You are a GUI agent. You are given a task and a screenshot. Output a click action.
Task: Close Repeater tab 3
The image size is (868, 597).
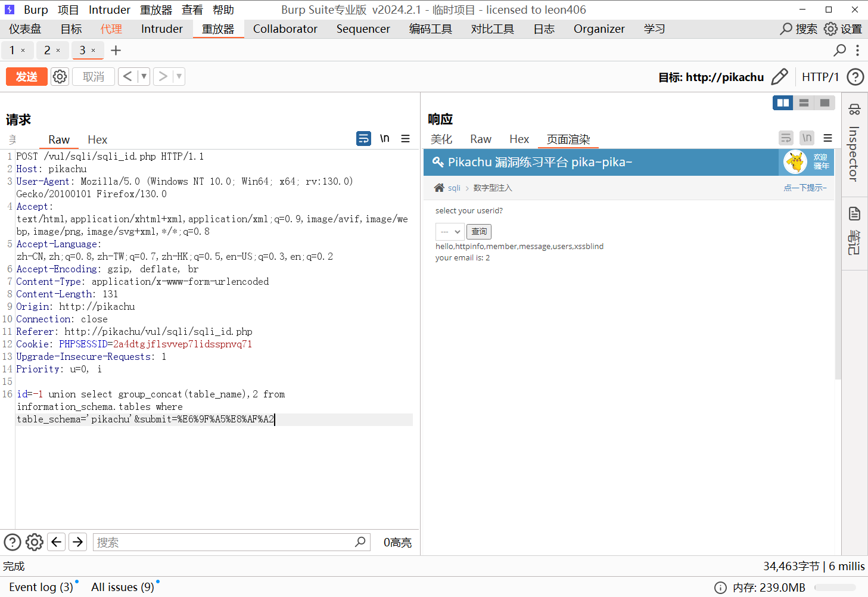pyautogui.click(x=93, y=51)
